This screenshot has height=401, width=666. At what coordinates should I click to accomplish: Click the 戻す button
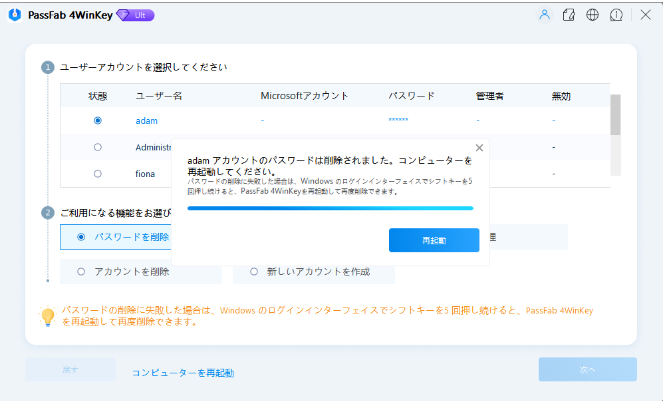click(70, 370)
